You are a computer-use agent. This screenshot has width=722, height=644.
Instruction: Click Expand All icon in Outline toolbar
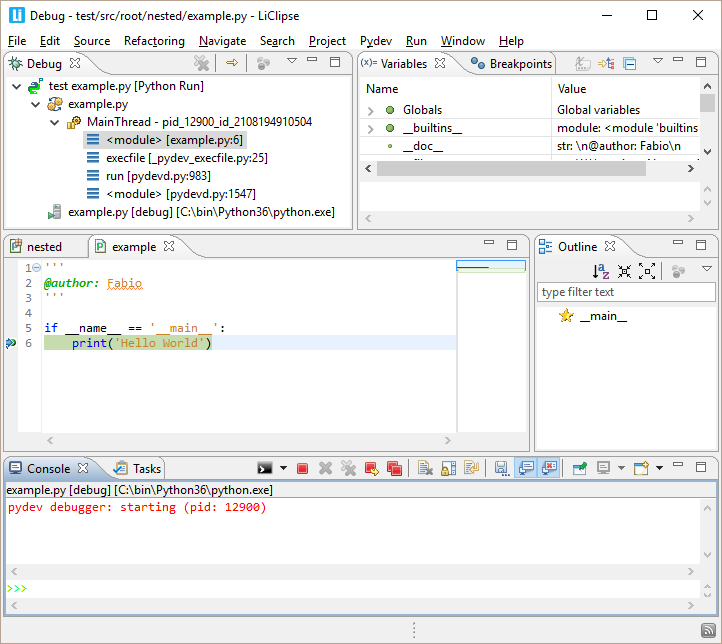click(x=647, y=271)
